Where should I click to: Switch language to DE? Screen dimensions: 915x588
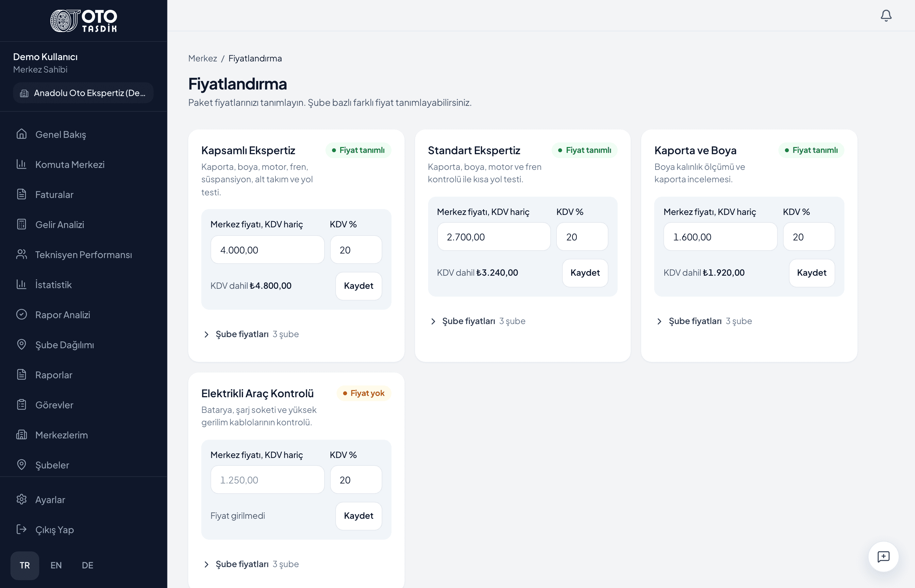pyautogui.click(x=88, y=565)
